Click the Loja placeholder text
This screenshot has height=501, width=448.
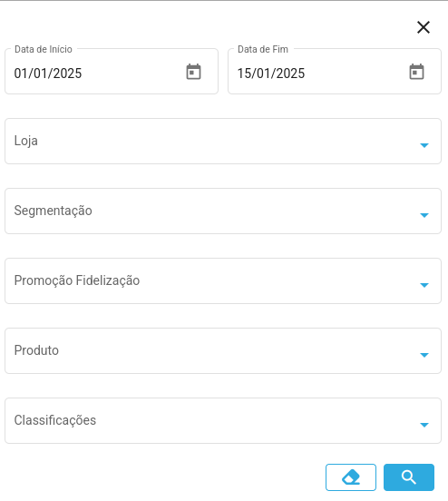click(x=26, y=142)
